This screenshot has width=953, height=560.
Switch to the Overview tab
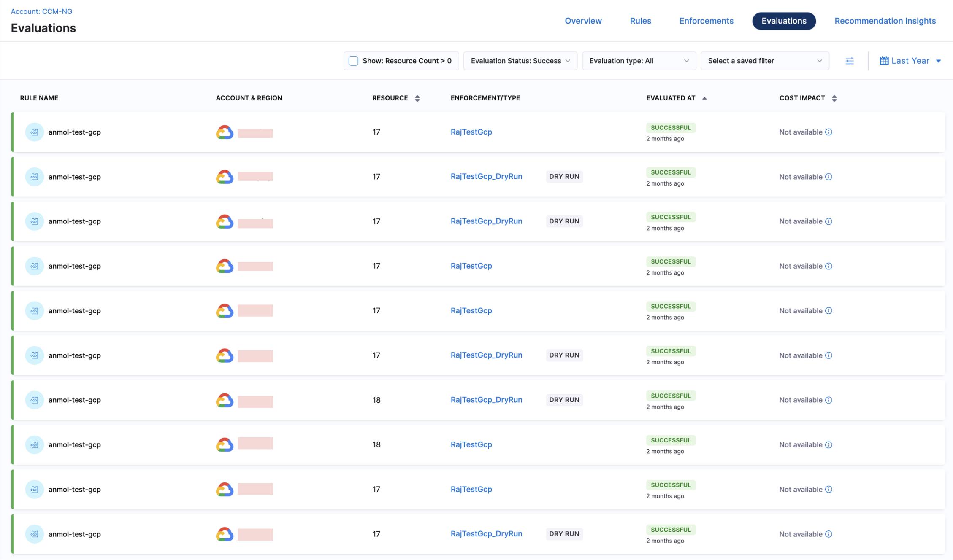pos(583,21)
